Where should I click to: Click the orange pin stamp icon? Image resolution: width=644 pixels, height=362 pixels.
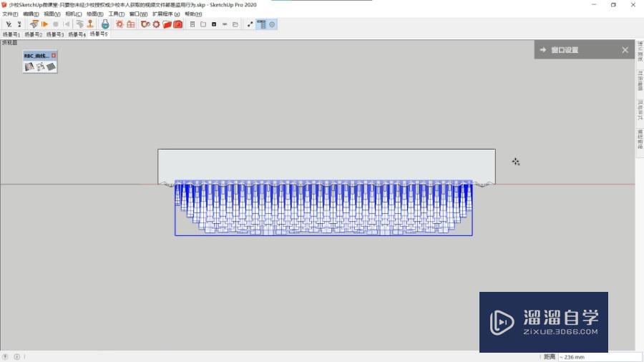point(90,24)
